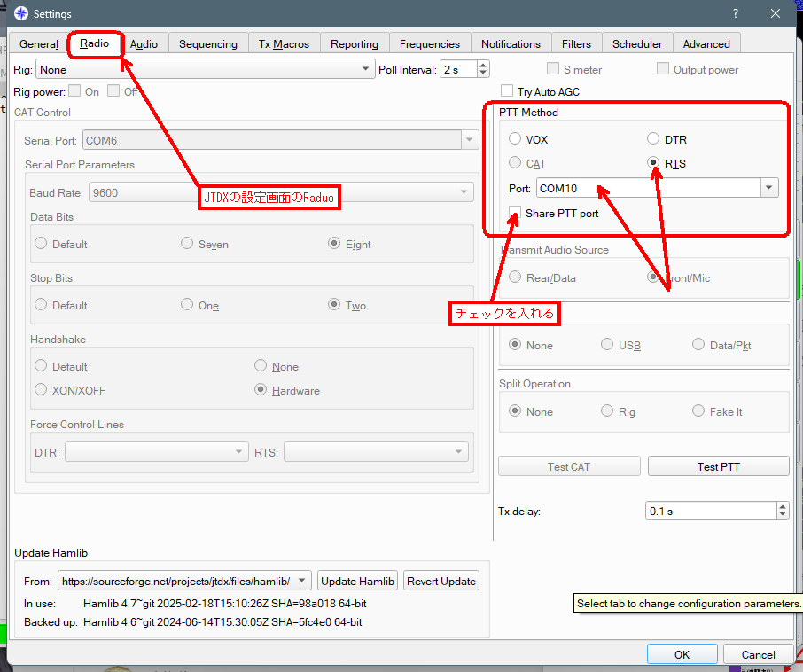Open the Hamlib source URL dropdown
803x672 pixels.
[302, 581]
